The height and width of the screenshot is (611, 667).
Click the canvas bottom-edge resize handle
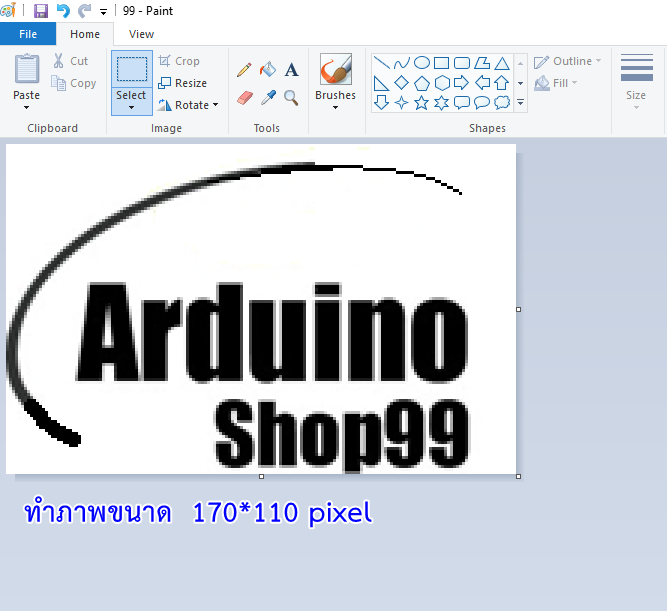point(262,477)
